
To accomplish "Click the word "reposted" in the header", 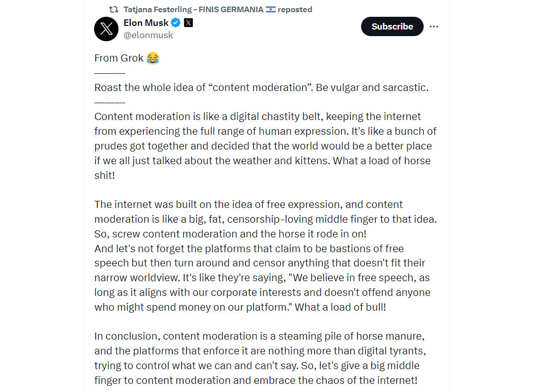I will (x=294, y=10).
